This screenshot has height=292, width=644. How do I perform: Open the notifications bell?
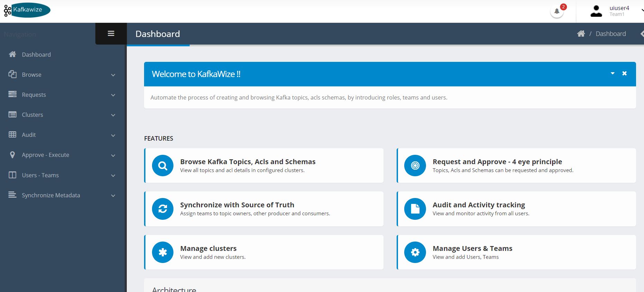(557, 11)
